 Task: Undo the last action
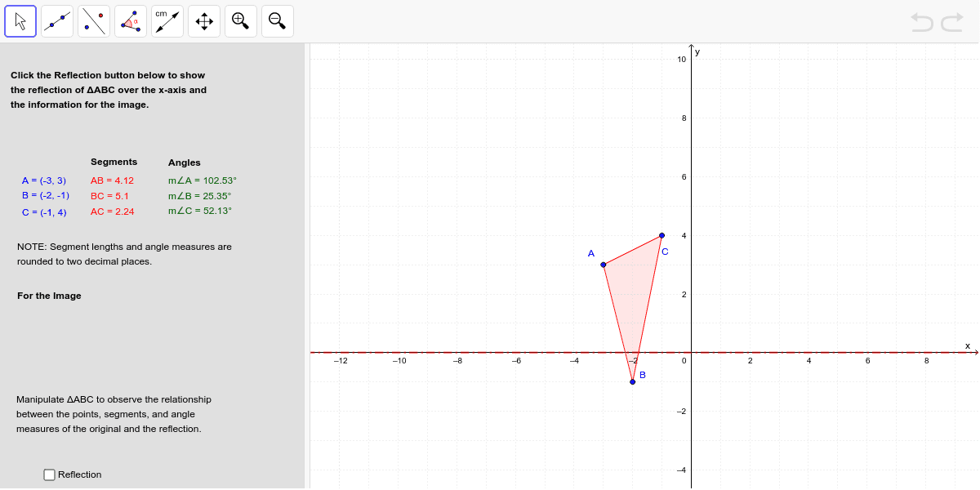922,22
